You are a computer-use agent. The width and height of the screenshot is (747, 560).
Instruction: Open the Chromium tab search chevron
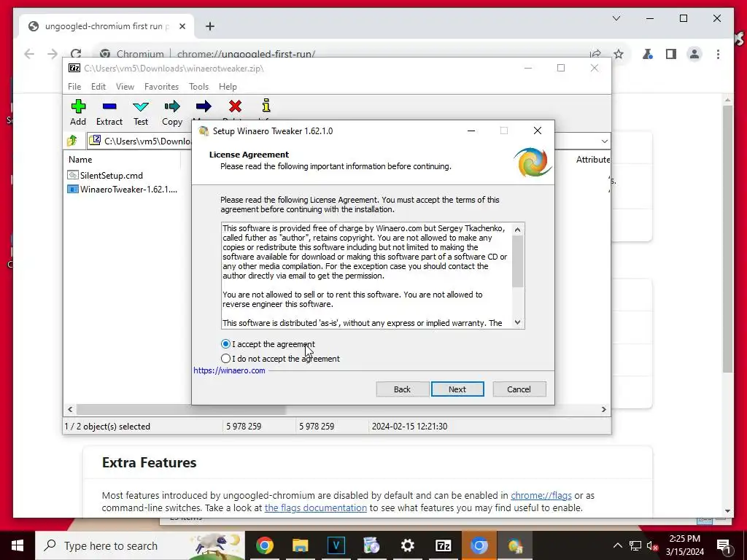[x=616, y=18]
